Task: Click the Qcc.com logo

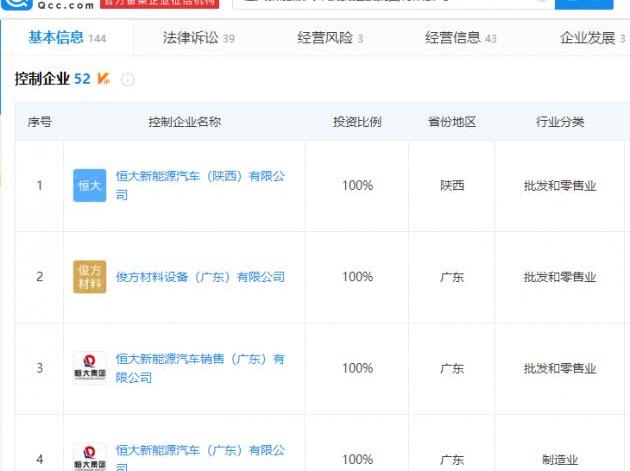Action: point(48,5)
